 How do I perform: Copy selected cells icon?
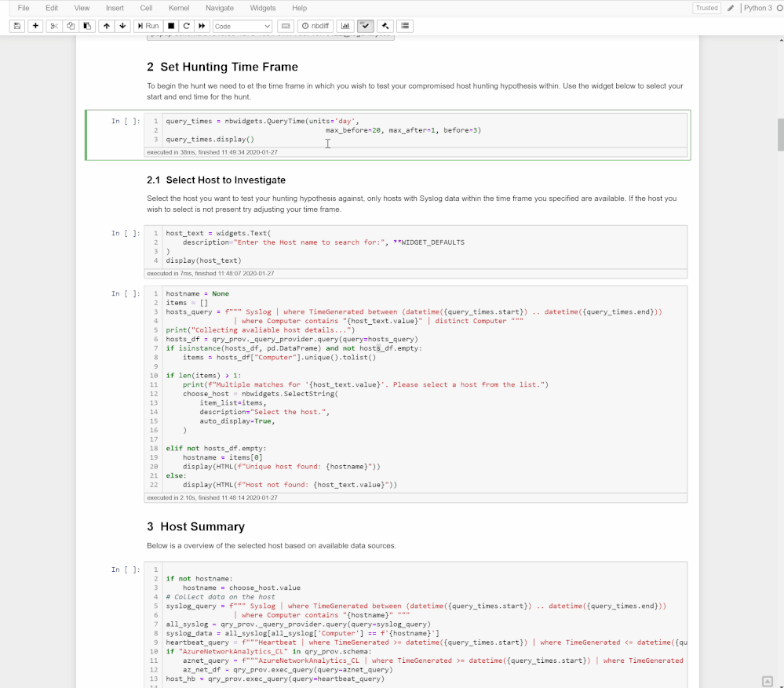pyautogui.click(x=71, y=26)
